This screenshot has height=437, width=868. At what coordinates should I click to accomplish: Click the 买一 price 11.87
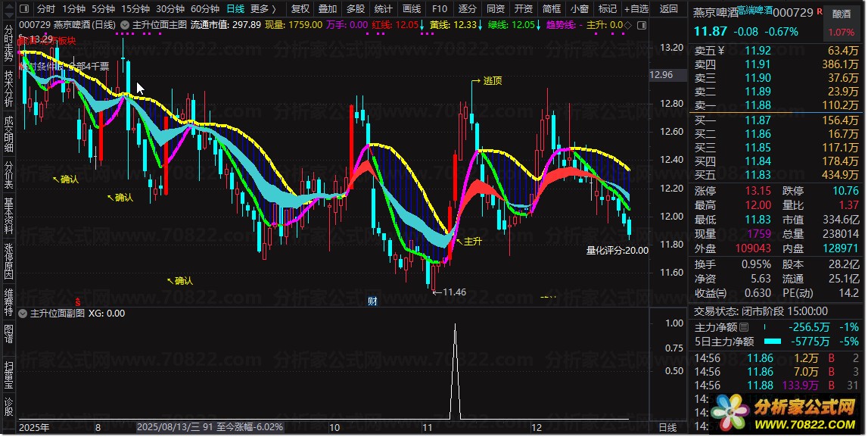pos(758,120)
